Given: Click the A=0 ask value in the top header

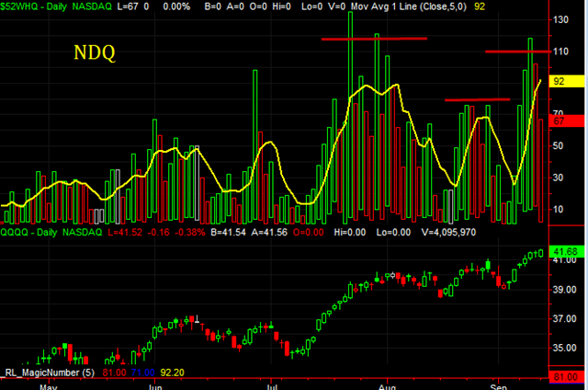Looking at the screenshot, I should tap(235, 6).
